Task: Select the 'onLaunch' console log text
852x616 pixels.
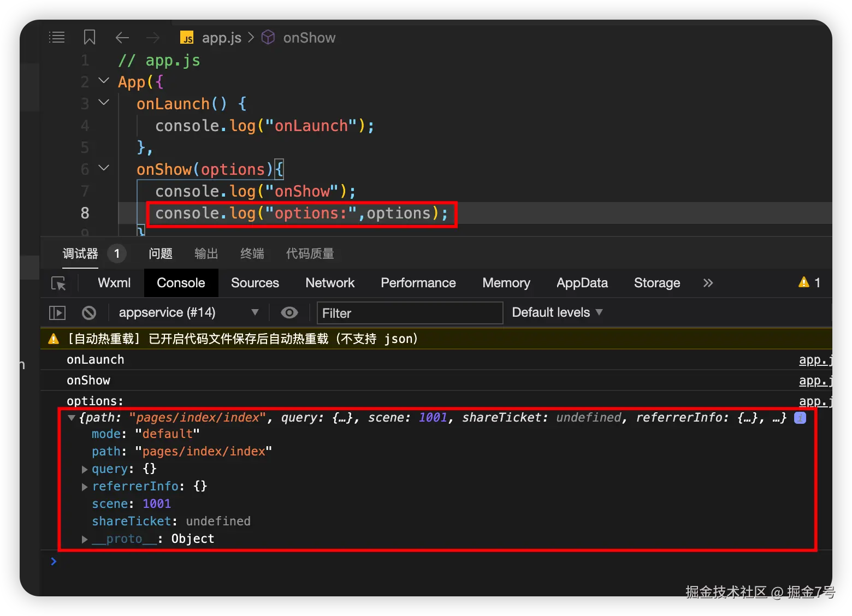Action: point(96,360)
